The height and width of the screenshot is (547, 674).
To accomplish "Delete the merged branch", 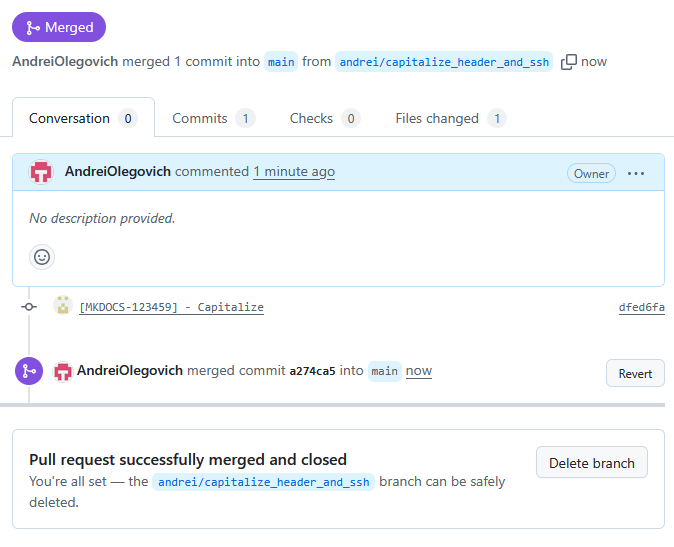I will (x=591, y=463).
